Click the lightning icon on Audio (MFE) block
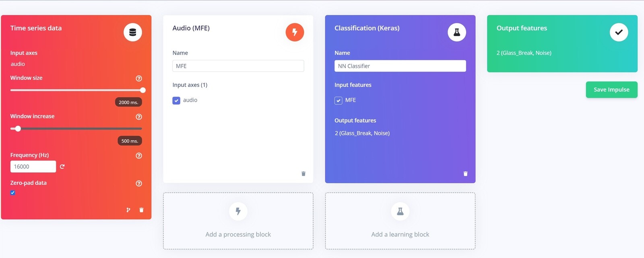The height and width of the screenshot is (258, 644). [295, 32]
